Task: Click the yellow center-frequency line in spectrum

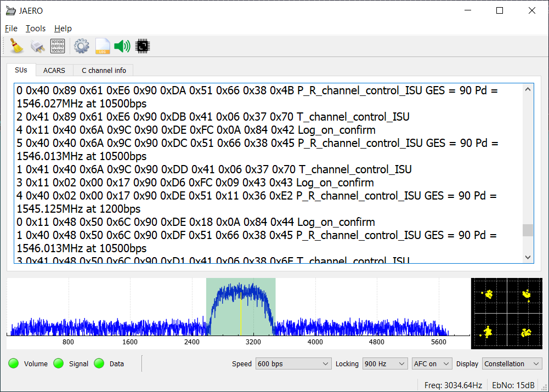Action: (241, 314)
